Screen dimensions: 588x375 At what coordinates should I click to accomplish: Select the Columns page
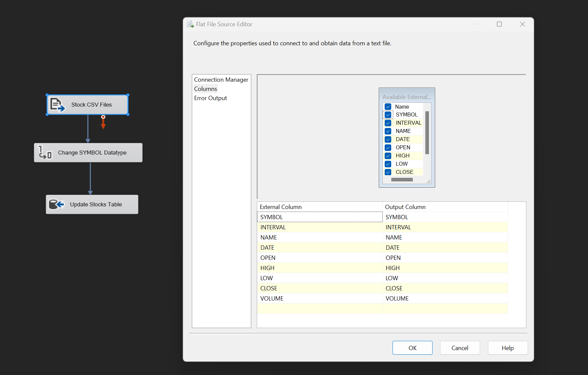(x=206, y=89)
